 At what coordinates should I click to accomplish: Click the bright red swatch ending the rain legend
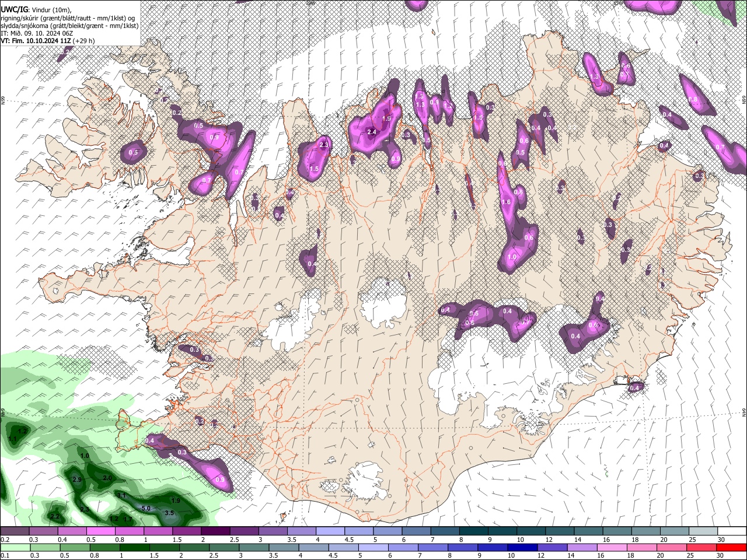point(731,547)
